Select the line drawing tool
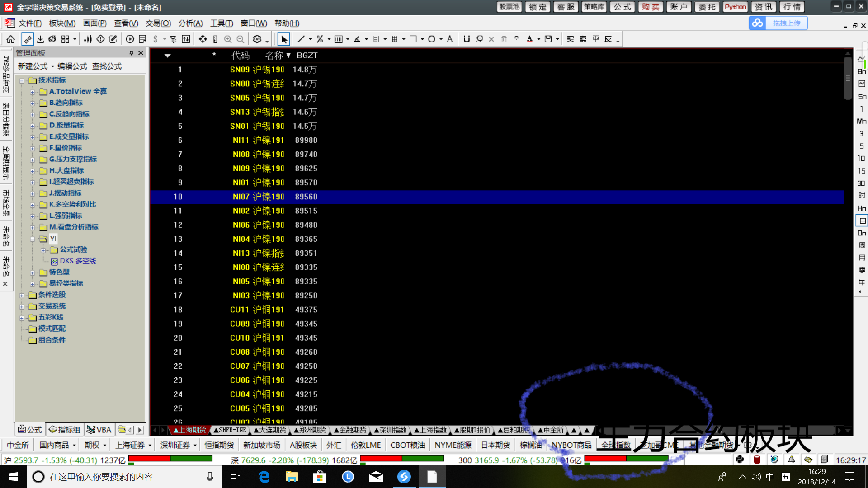868x488 pixels. [301, 39]
